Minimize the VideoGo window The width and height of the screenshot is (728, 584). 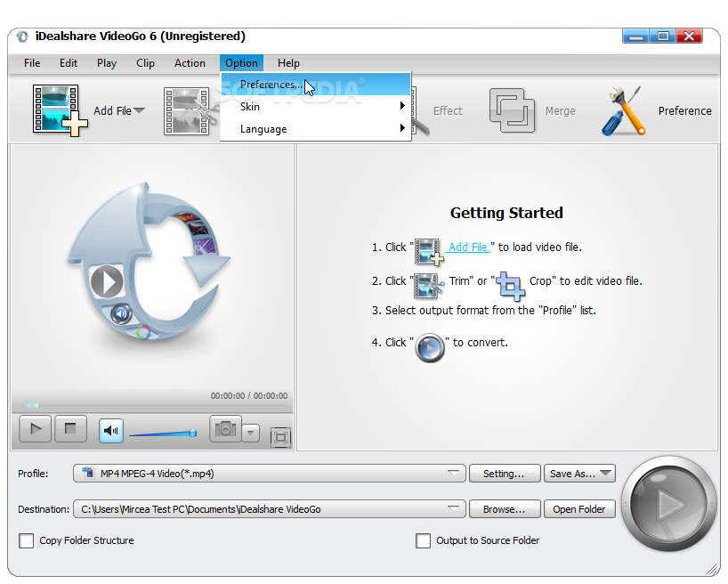click(636, 36)
